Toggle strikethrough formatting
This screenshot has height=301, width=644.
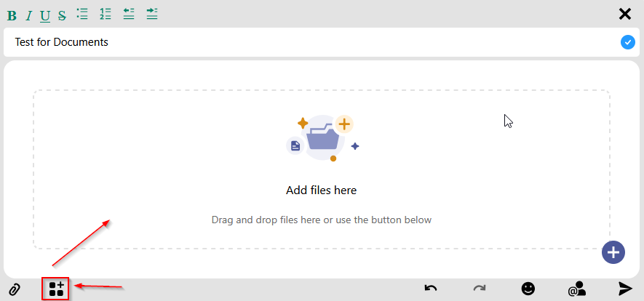[62, 15]
